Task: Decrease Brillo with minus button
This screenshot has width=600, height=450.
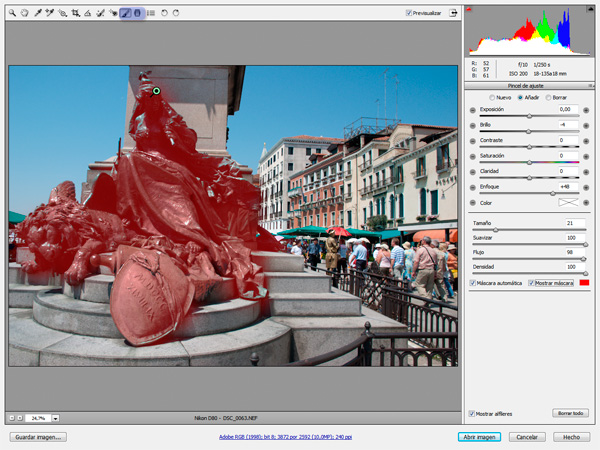Action: click(473, 126)
